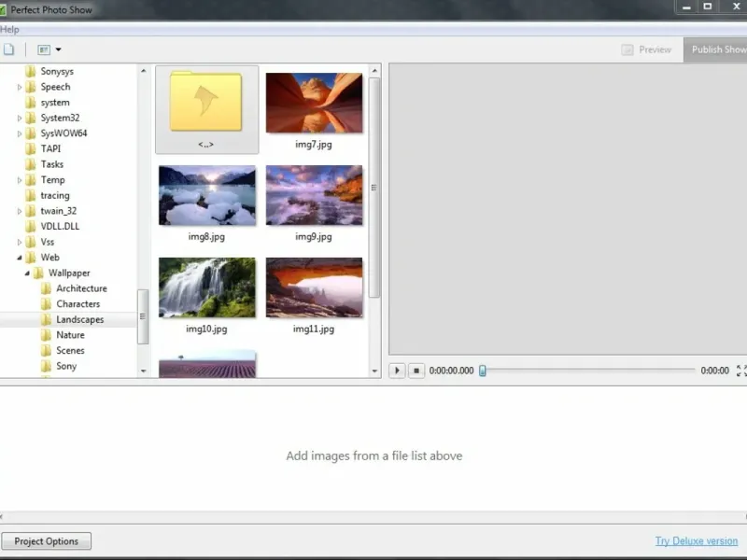Select the Architecture folder
This screenshot has height=560, width=747.
click(x=81, y=288)
